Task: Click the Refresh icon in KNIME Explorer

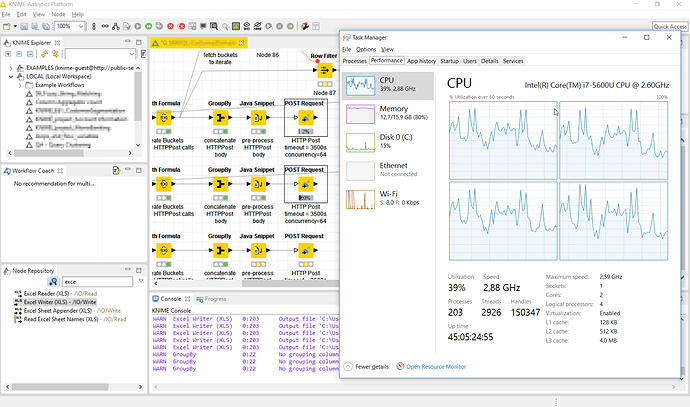Action: point(44,54)
